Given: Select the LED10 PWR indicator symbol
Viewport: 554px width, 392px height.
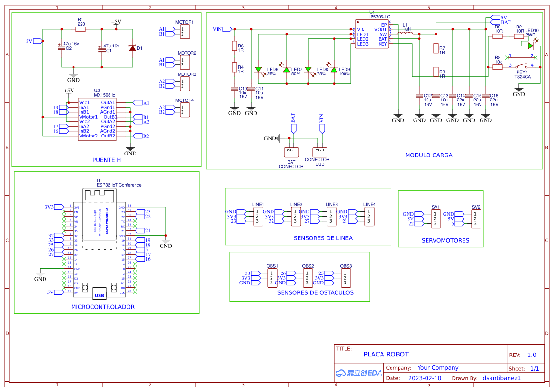Looking at the screenshot, I should (529, 46).
